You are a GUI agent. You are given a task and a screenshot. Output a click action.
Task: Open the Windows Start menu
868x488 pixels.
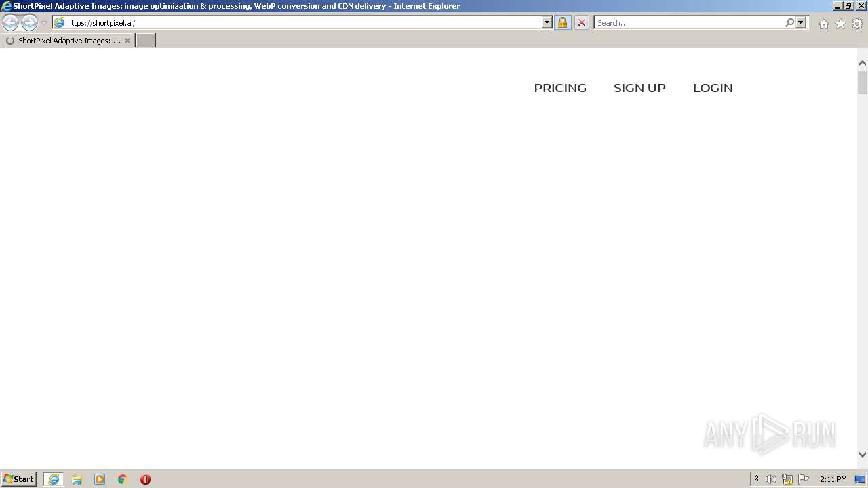tap(19, 479)
